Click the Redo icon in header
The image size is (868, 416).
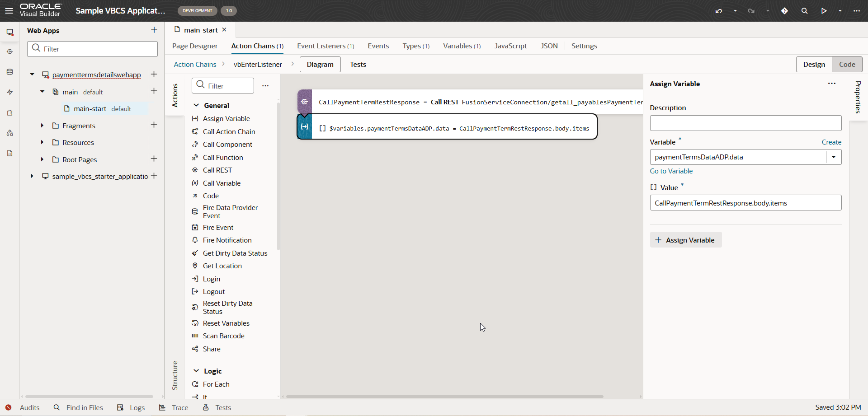pyautogui.click(x=751, y=11)
